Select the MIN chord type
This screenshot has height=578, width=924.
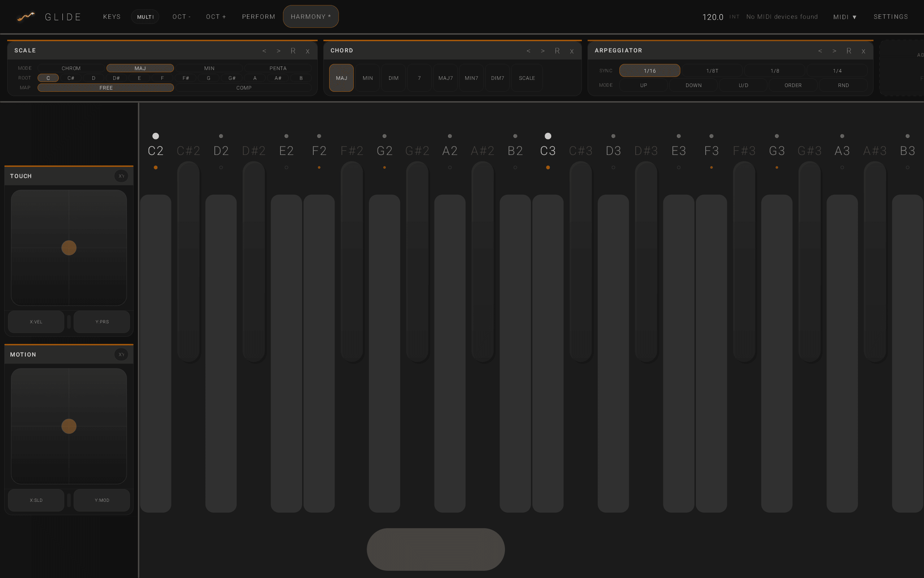tap(368, 78)
